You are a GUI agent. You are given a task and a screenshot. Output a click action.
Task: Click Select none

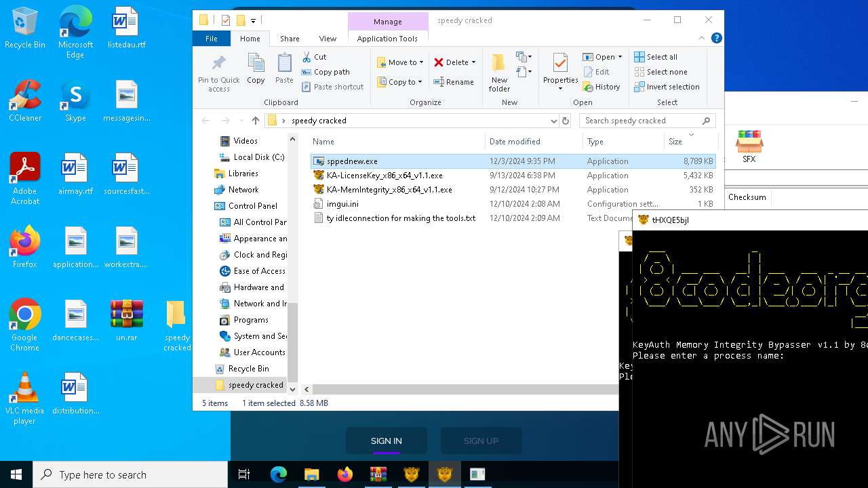(660, 72)
